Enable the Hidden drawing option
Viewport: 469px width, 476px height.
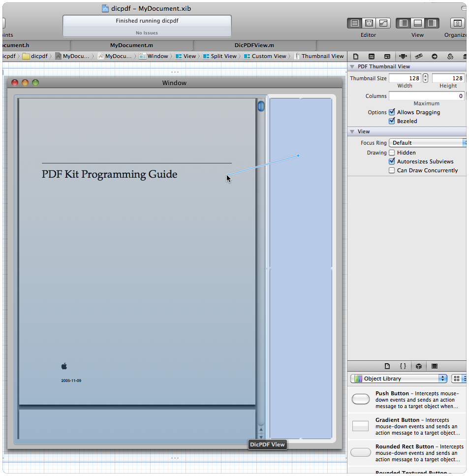point(392,153)
